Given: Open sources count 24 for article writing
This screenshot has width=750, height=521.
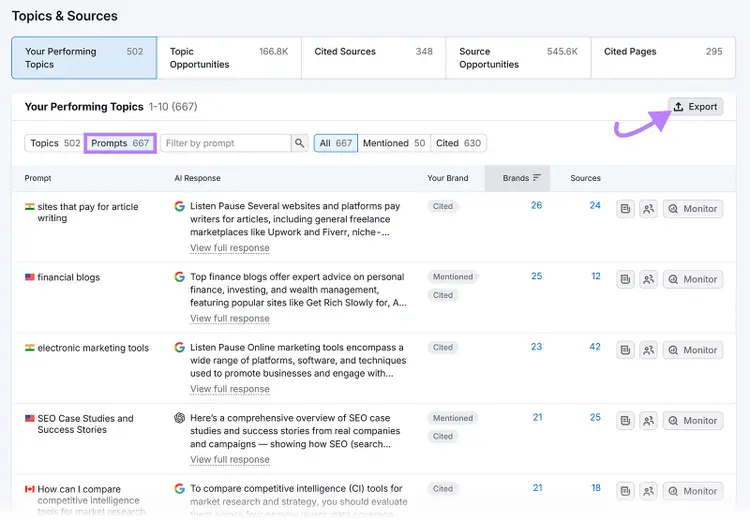Looking at the screenshot, I should pos(595,205).
